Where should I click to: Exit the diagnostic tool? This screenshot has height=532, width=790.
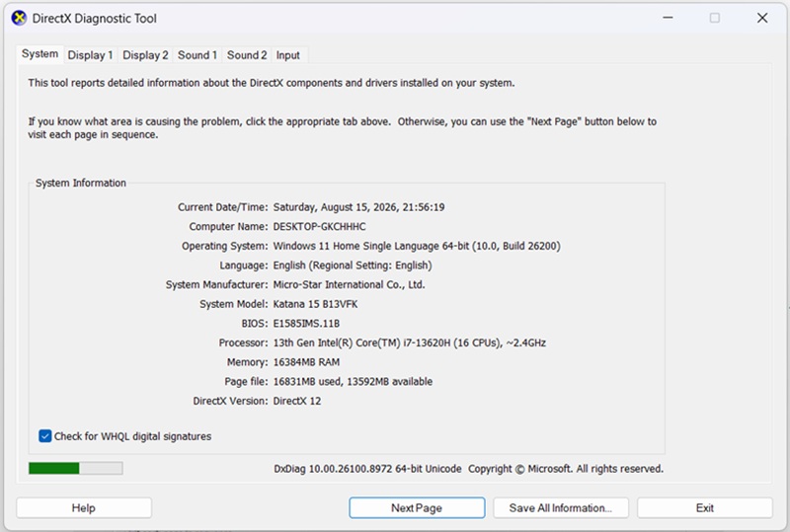[704, 507]
